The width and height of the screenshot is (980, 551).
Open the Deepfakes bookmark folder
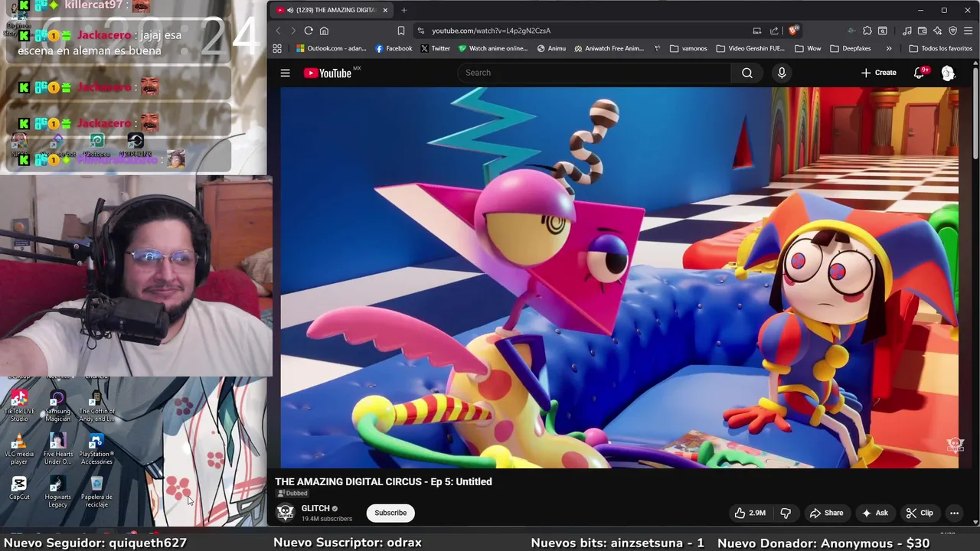tap(850, 48)
